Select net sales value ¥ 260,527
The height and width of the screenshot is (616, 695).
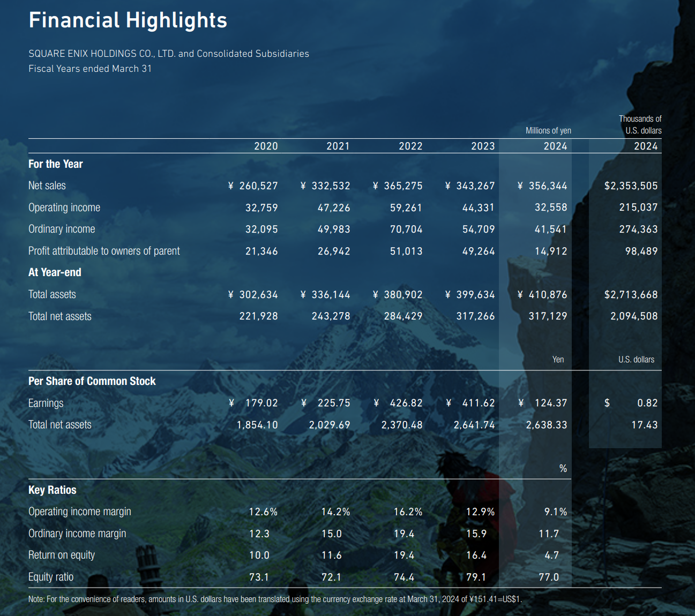point(253,185)
